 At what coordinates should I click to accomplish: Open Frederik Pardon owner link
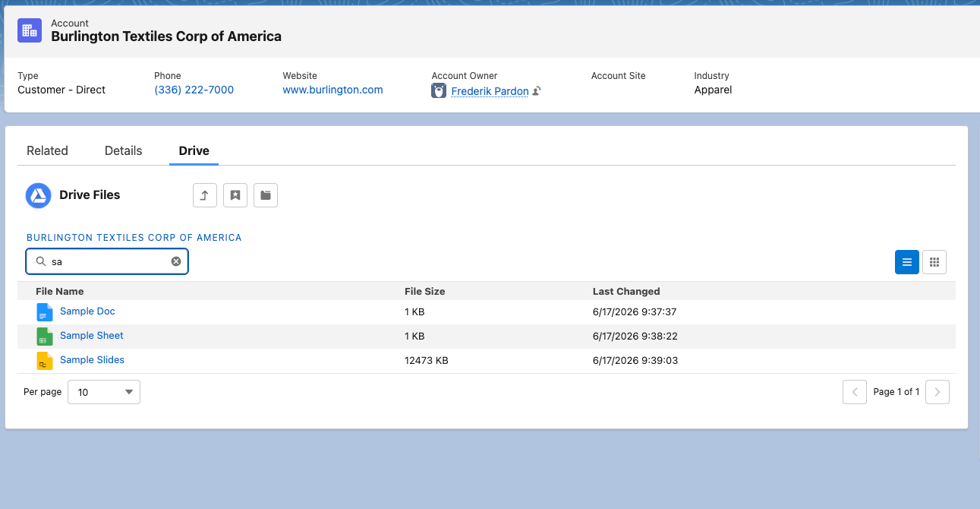pyautogui.click(x=490, y=91)
